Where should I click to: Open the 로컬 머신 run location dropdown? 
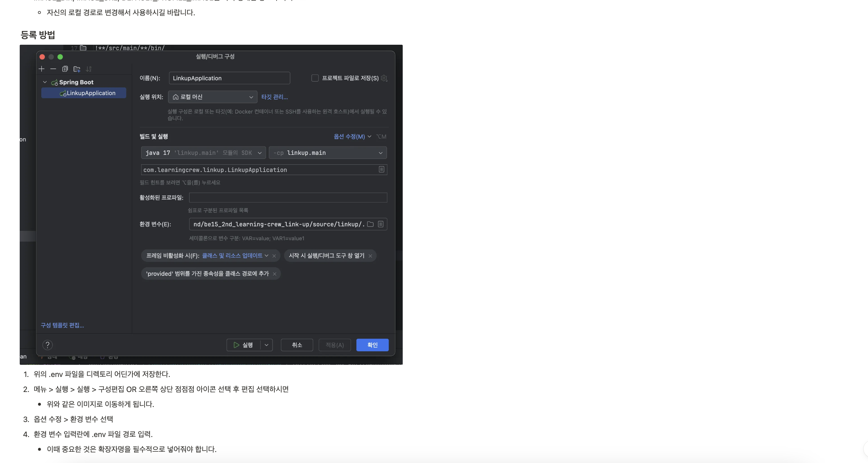click(x=213, y=97)
